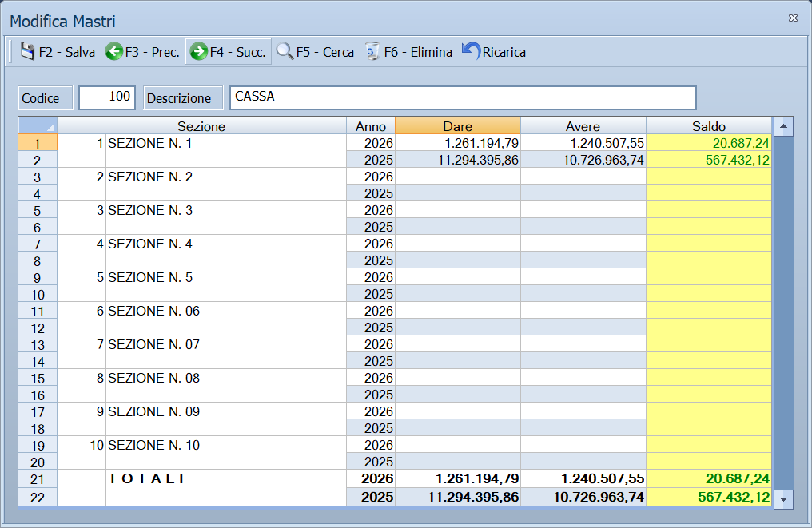Click the Avere value 10.726.963,74 in row 2
This screenshot has height=528, width=812.
[x=583, y=160]
